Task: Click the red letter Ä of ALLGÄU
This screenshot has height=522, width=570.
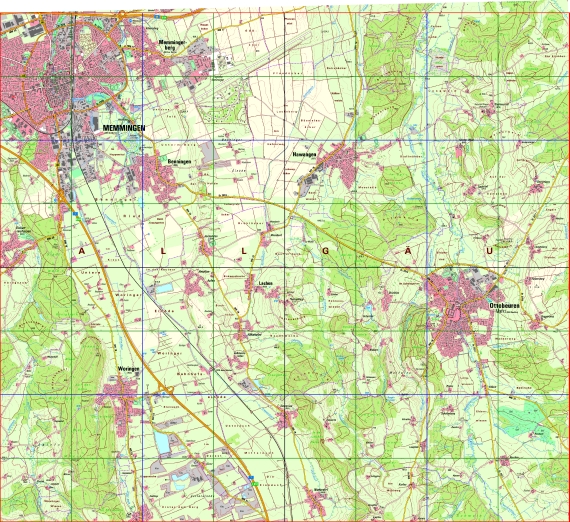Action: tap(408, 250)
